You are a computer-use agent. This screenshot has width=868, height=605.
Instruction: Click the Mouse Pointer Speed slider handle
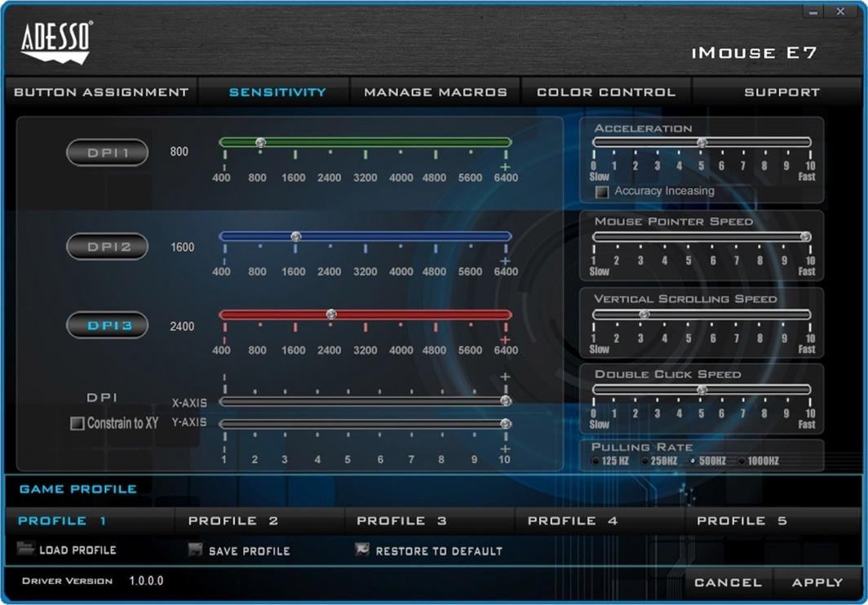click(x=805, y=237)
